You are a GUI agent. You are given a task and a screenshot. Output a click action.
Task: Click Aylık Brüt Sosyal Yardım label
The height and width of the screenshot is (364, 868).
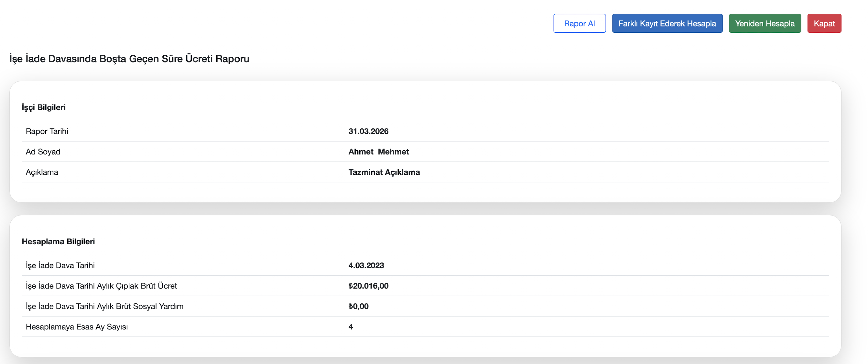pos(104,306)
